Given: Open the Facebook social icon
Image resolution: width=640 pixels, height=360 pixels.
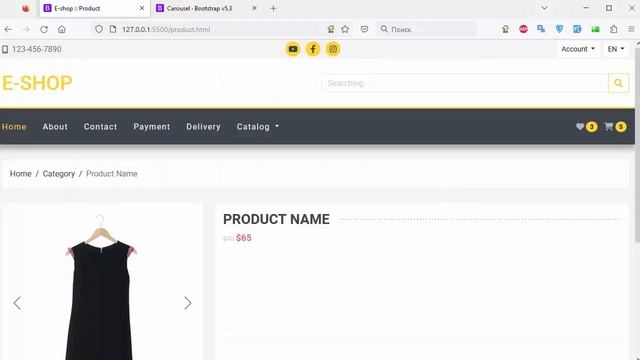Looking at the screenshot, I should [313, 49].
